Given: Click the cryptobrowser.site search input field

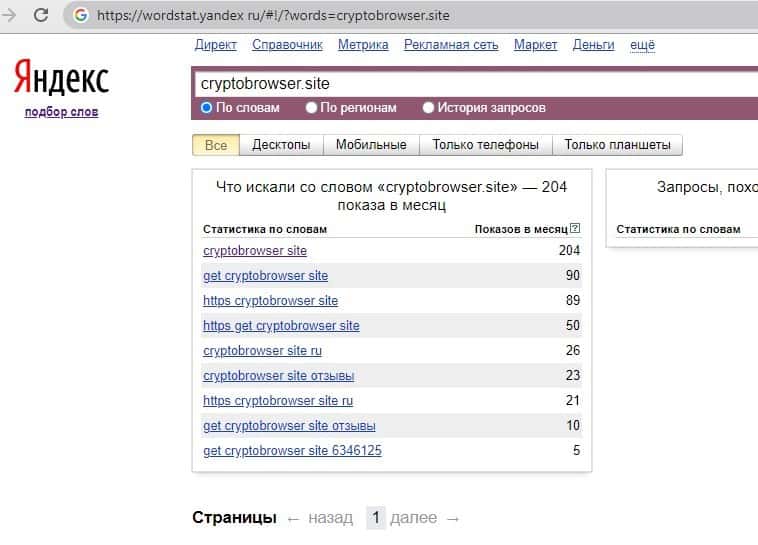Looking at the screenshot, I should point(470,84).
